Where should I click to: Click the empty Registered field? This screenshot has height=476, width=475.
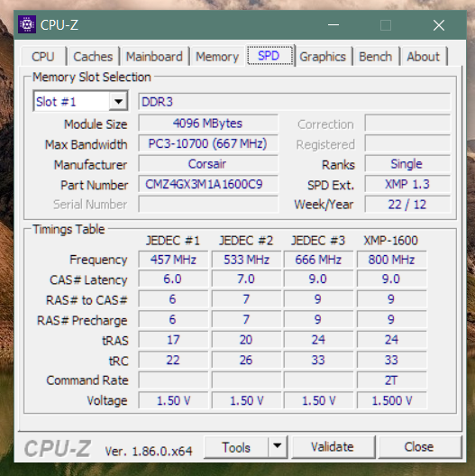coord(407,143)
